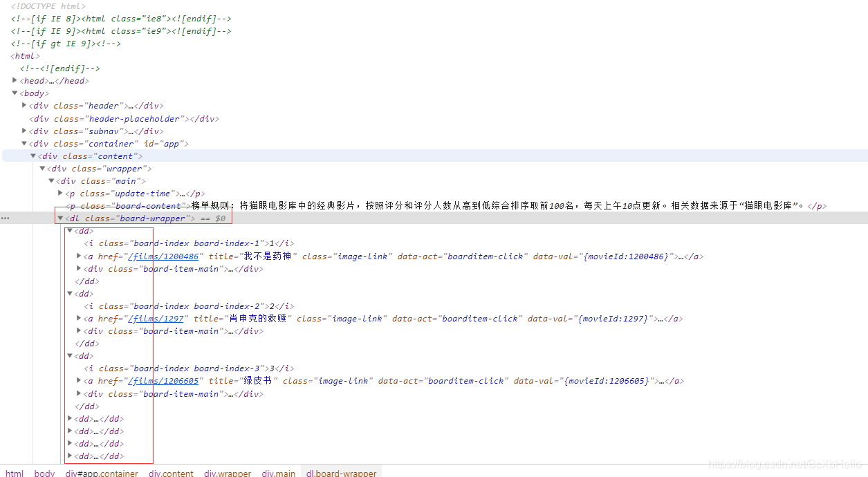Expand the head element node

coord(15,81)
